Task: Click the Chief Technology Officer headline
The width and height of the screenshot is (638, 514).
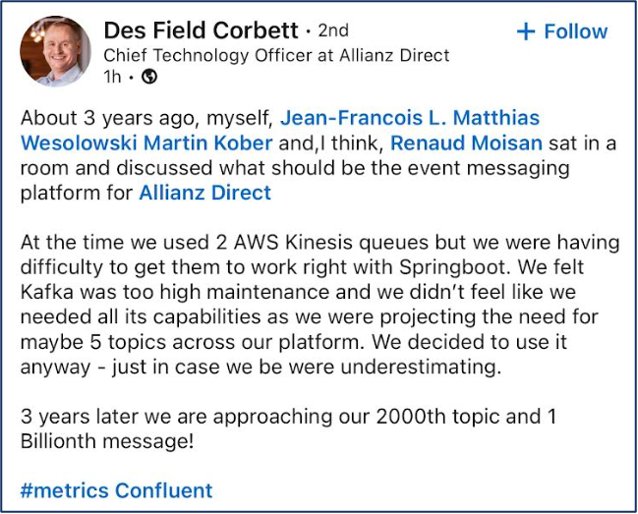Action: pos(276,55)
